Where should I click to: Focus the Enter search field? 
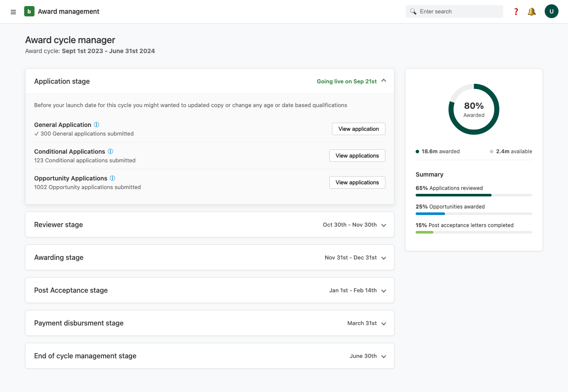(454, 12)
